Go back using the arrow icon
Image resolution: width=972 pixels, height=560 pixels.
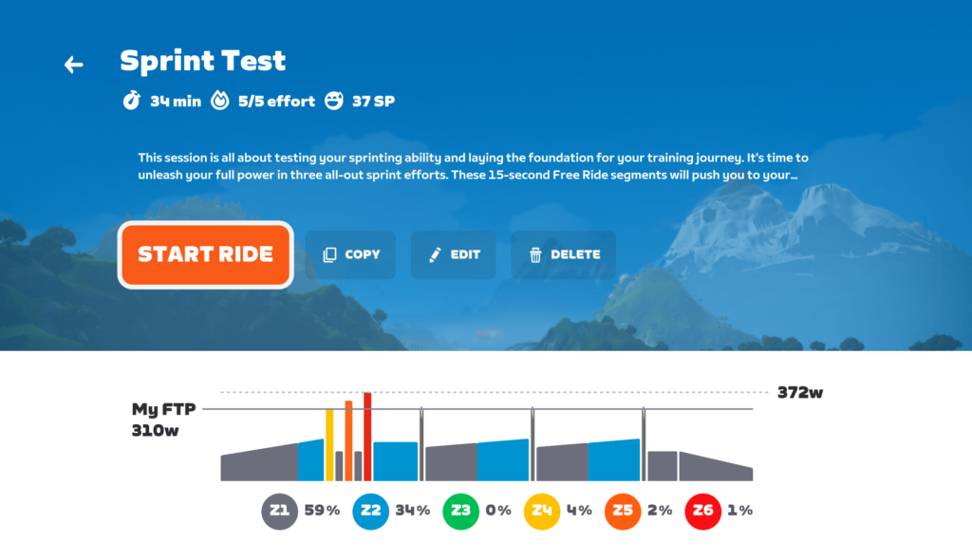click(74, 65)
